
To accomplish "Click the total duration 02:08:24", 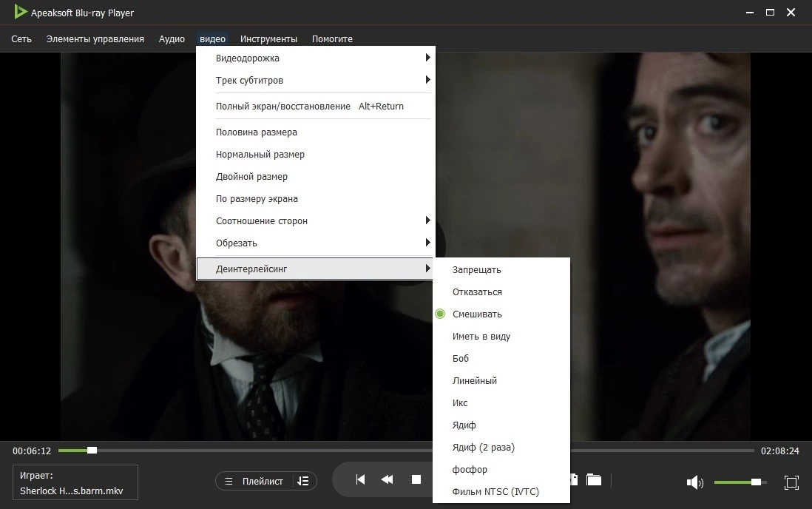I will pos(780,451).
